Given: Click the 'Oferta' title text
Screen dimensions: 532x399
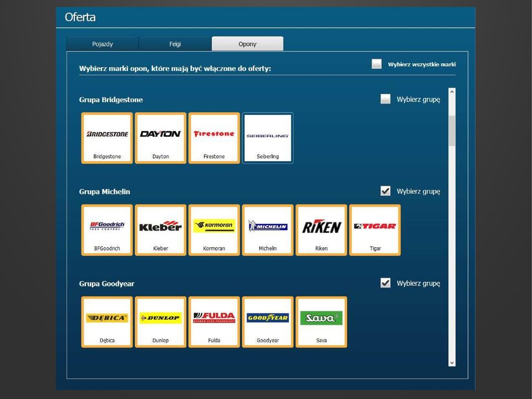Looking at the screenshot, I should click(x=80, y=17).
